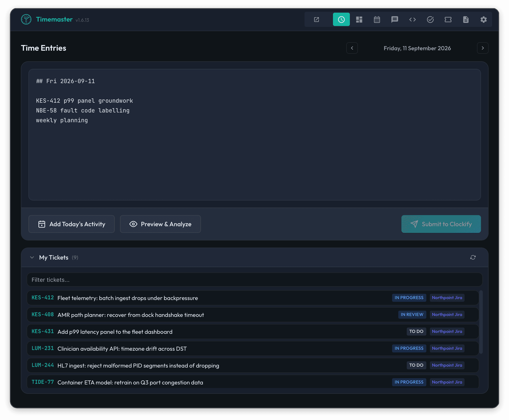Click the '## Fri 2026-09-11' editor line

pos(65,81)
